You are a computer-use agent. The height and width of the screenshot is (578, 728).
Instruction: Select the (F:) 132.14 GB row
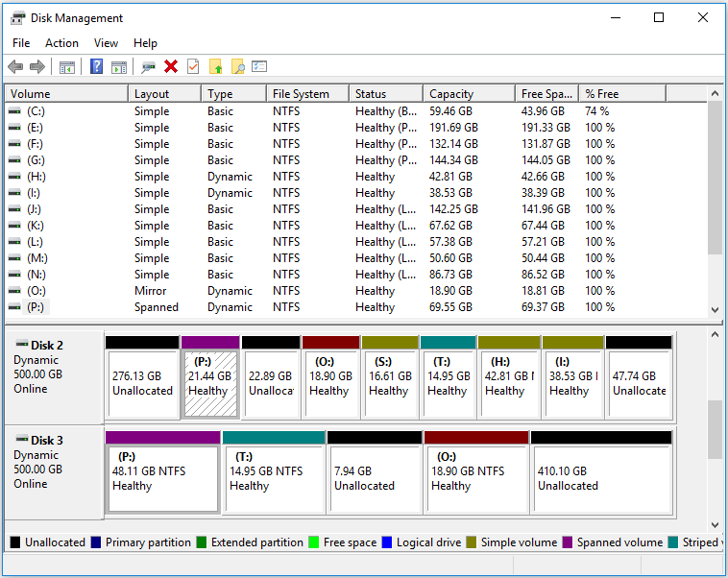pyautogui.click(x=356, y=144)
